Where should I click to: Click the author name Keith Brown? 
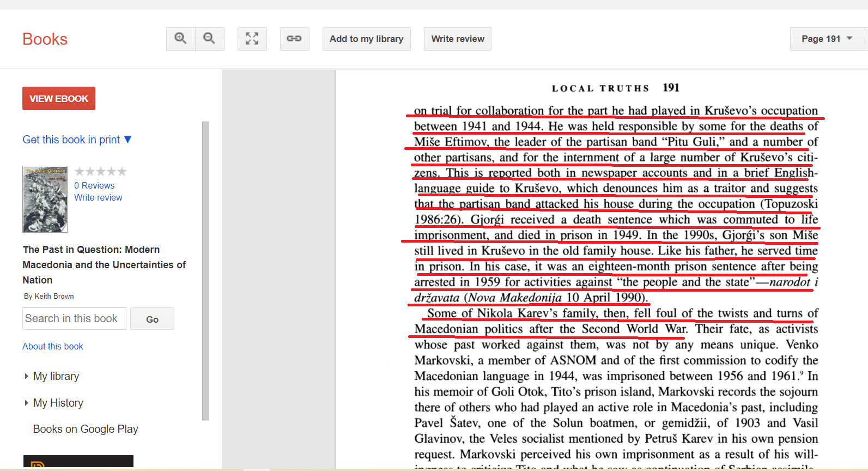coord(54,296)
